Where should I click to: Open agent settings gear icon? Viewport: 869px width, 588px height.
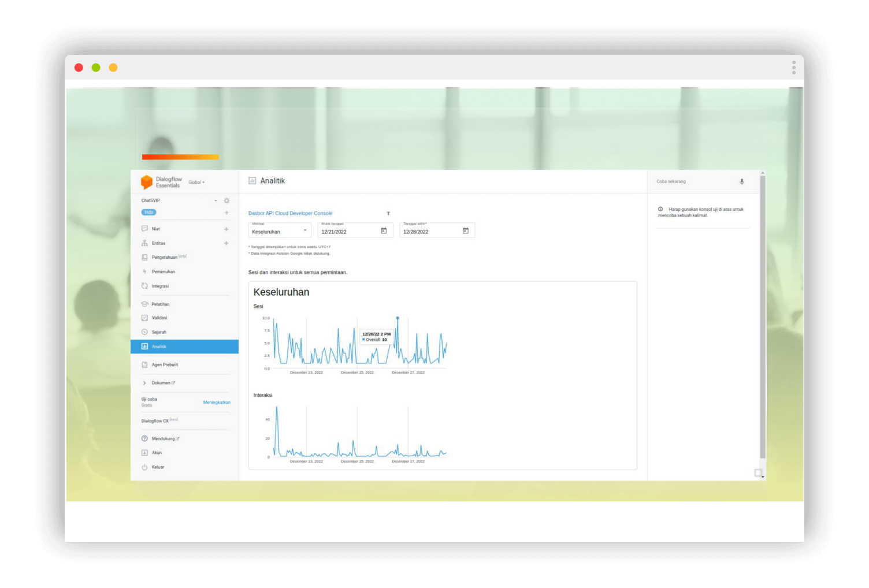(x=226, y=200)
